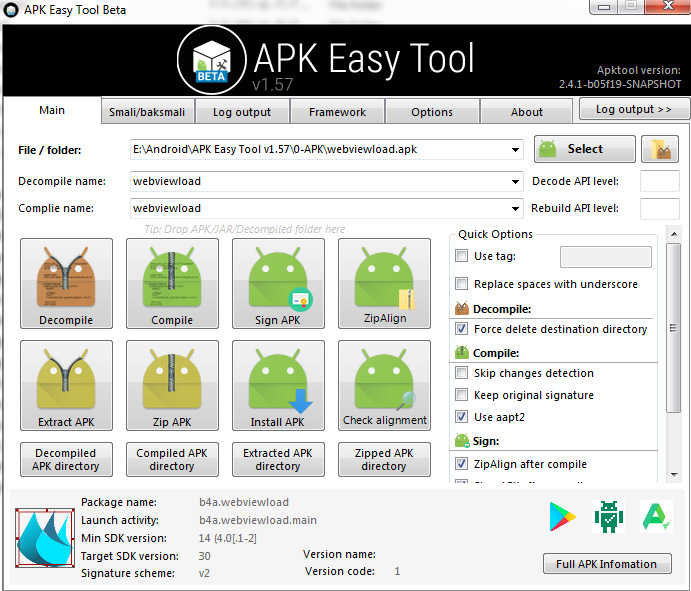
Task: Click the Zip APK icon button
Action: point(172,385)
